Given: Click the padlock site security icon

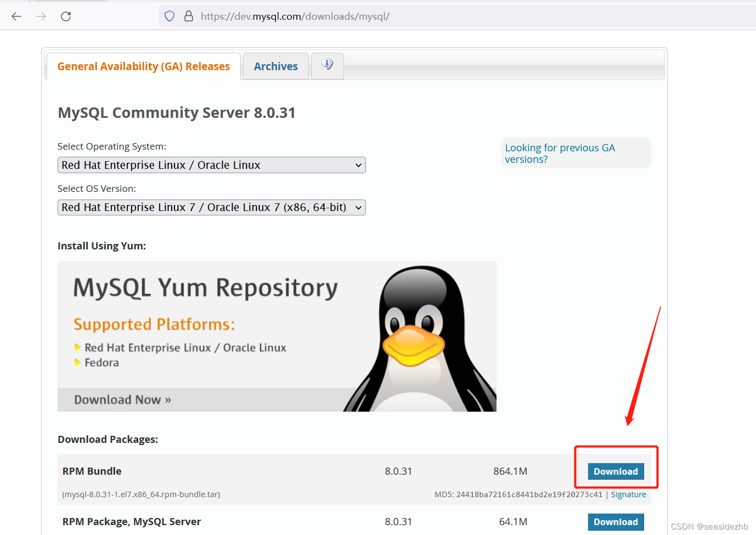Looking at the screenshot, I should [x=189, y=16].
